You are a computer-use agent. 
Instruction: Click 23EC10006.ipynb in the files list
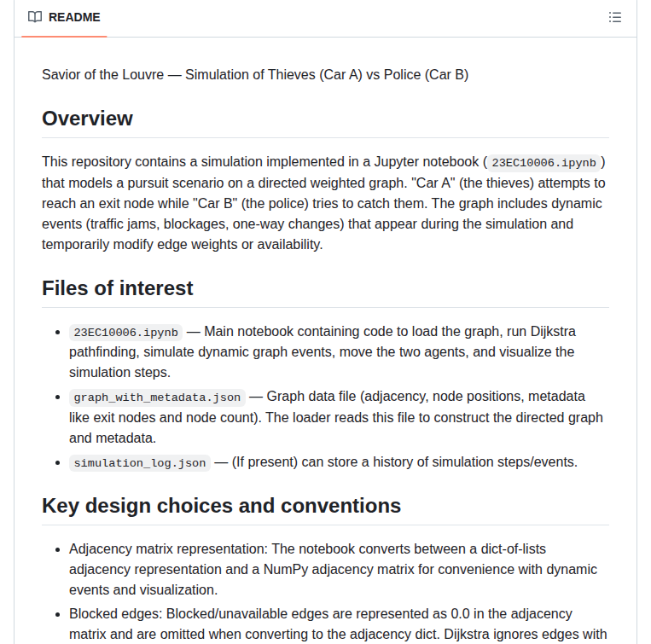click(125, 332)
